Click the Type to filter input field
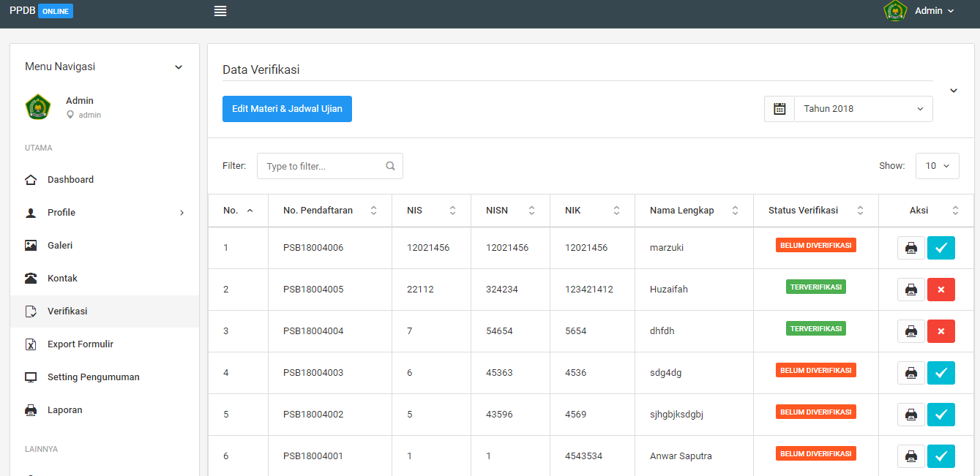Viewport: 980px width, 476px height. pyautogui.click(x=322, y=166)
